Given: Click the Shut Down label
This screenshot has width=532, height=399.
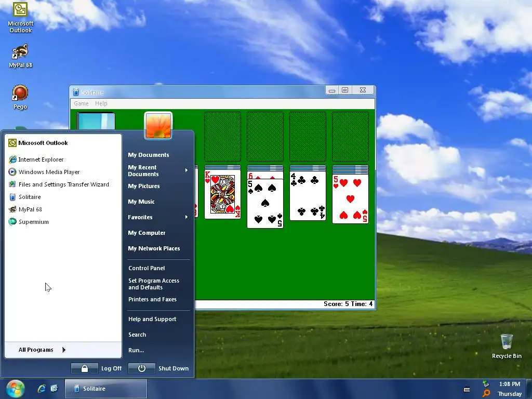Looking at the screenshot, I should 174,368.
